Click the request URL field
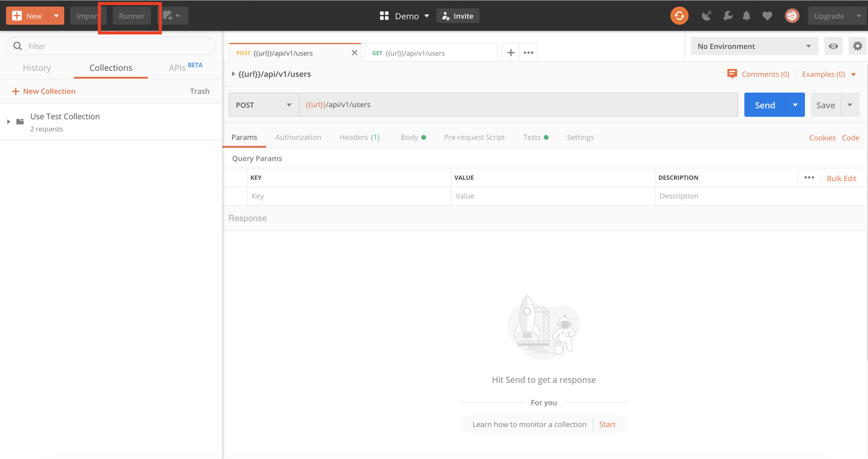Viewport: 868px width, 459px height. point(519,105)
